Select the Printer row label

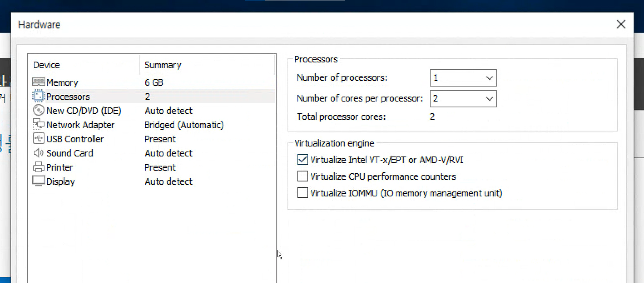(59, 167)
